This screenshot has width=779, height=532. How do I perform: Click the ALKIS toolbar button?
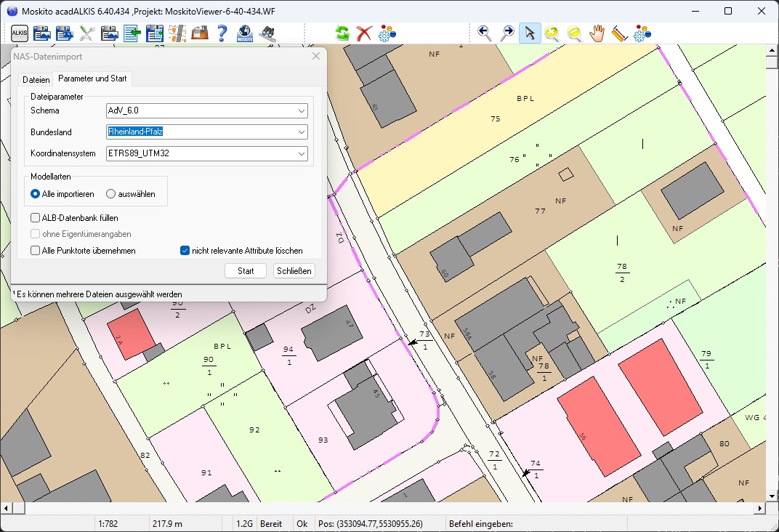click(x=20, y=33)
